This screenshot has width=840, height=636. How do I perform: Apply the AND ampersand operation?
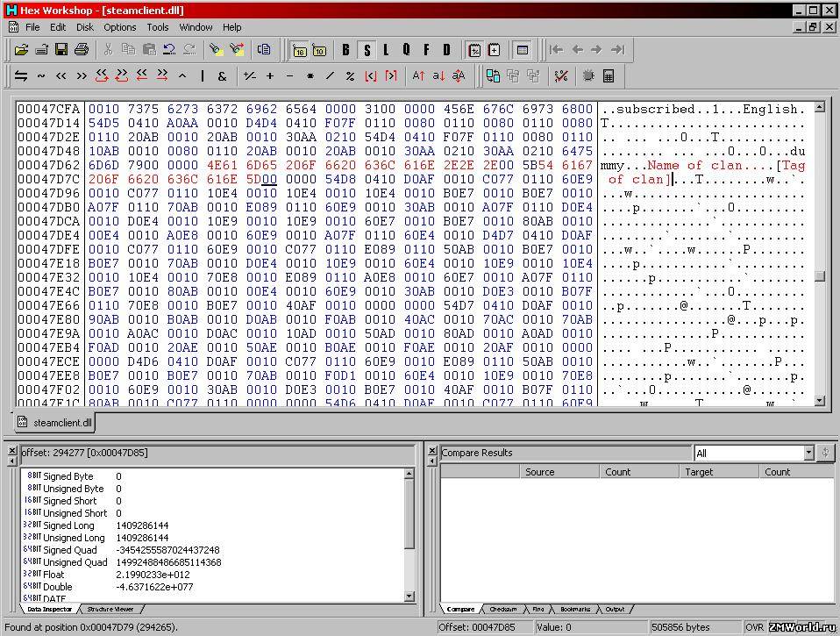pos(223,76)
